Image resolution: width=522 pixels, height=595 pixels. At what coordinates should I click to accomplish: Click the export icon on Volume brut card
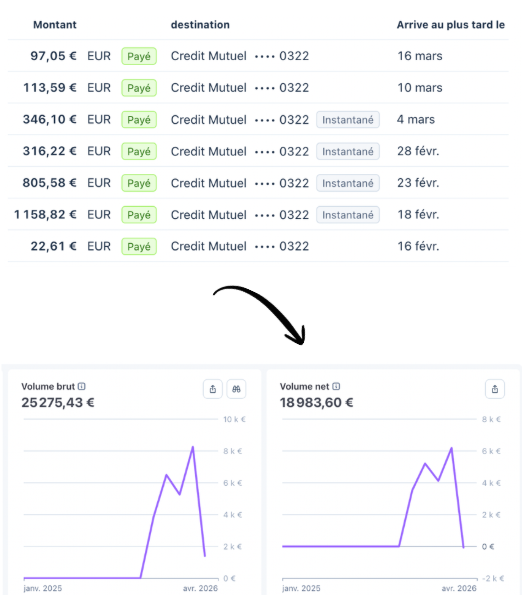coord(213,389)
